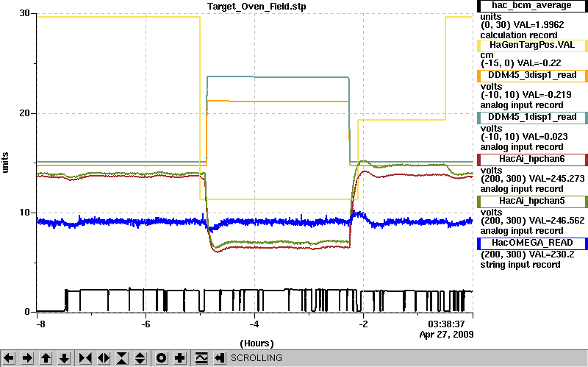Select the DDM45_1disp1_read legend entry

[x=532, y=118]
